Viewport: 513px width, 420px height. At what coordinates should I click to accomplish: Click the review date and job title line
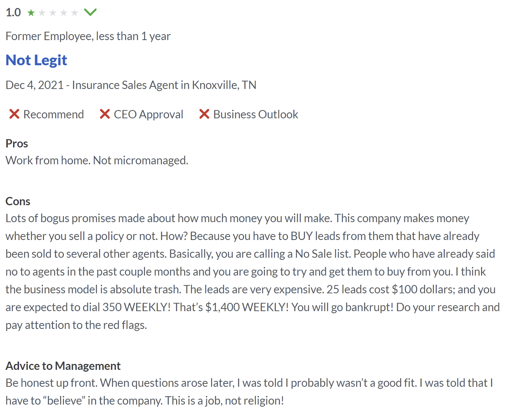pyautogui.click(x=131, y=85)
